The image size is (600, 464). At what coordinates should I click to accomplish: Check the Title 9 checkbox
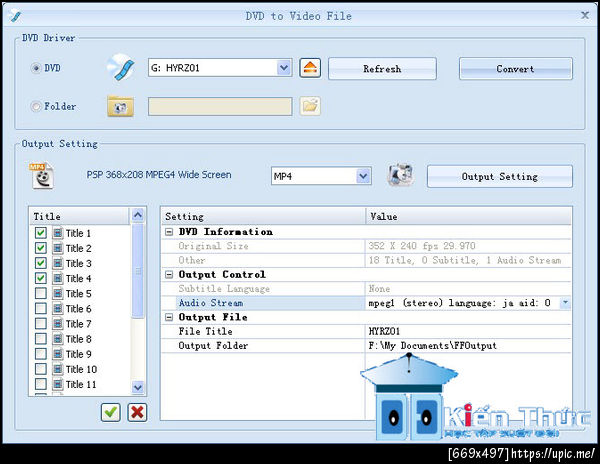coord(41,354)
